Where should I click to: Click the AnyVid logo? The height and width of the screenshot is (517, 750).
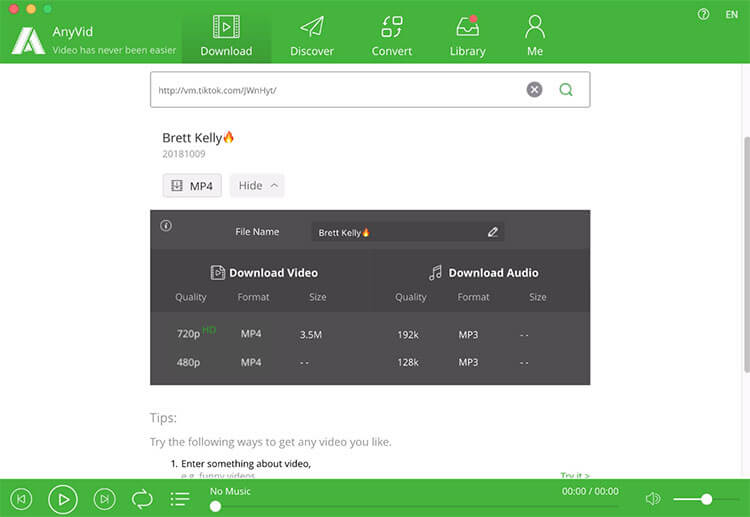coord(28,41)
